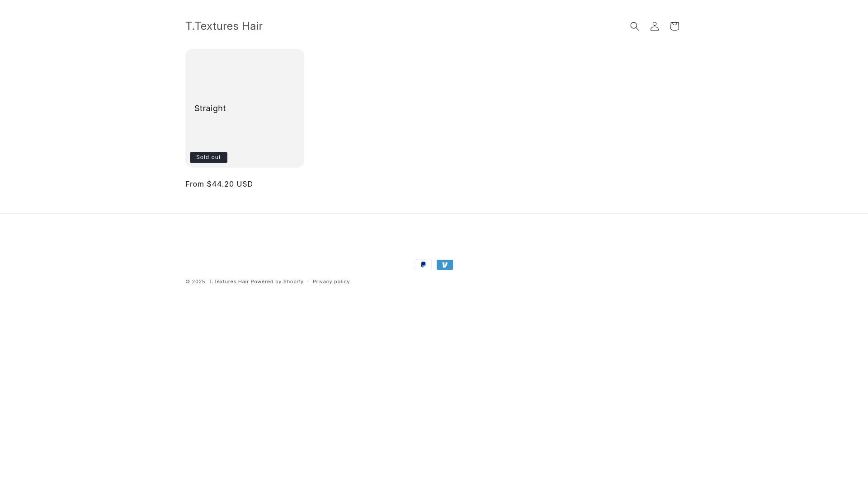Click the Sold out badge
The image size is (868, 488).
point(208,157)
